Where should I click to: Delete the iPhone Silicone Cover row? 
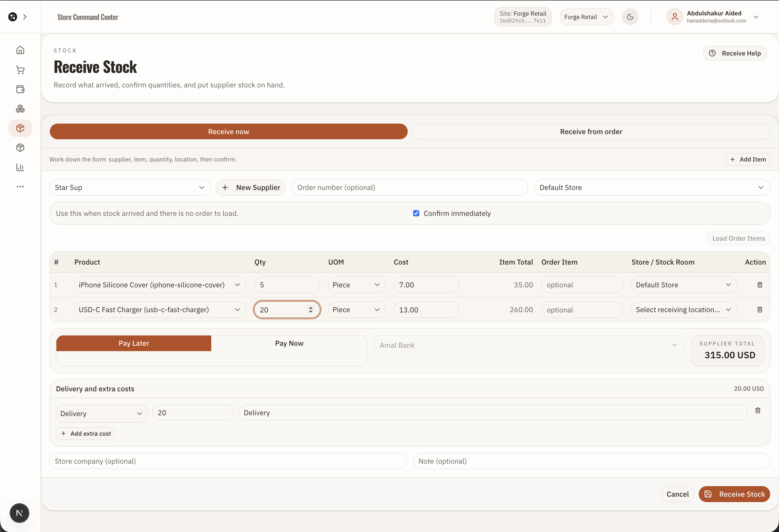(760, 285)
